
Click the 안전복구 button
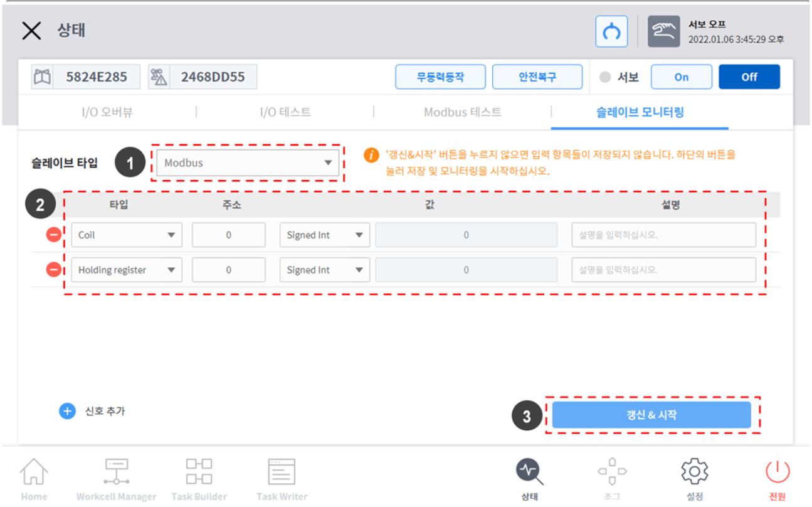(x=537, y=77)
